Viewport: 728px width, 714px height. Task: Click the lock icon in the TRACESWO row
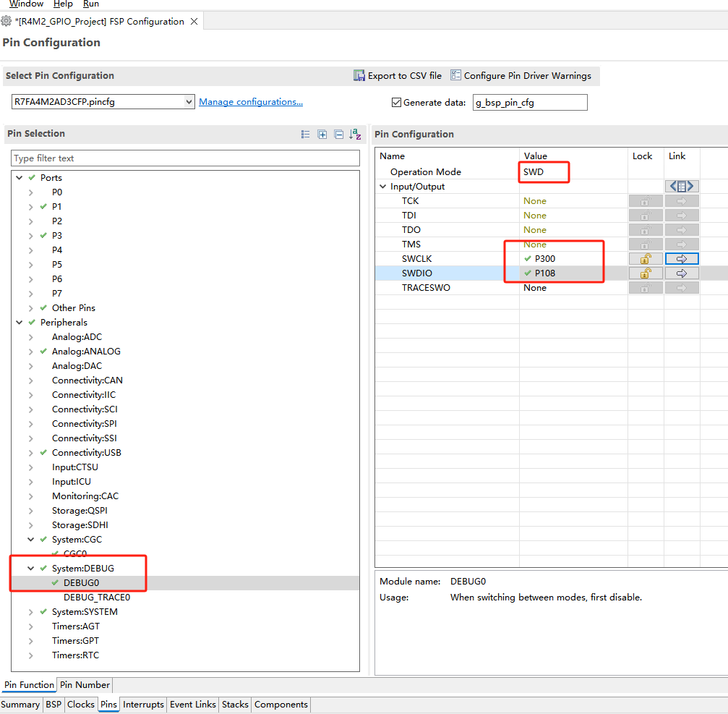[646, 287]
